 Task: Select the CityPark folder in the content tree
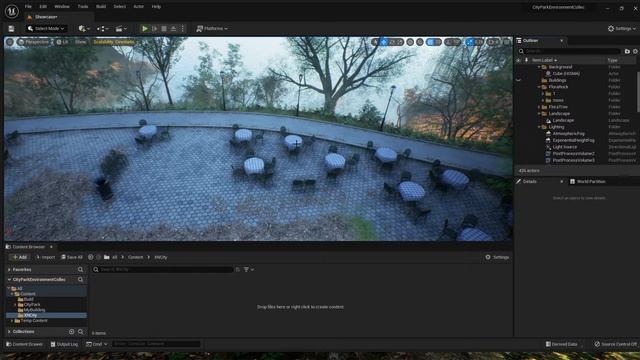point(32,304)
